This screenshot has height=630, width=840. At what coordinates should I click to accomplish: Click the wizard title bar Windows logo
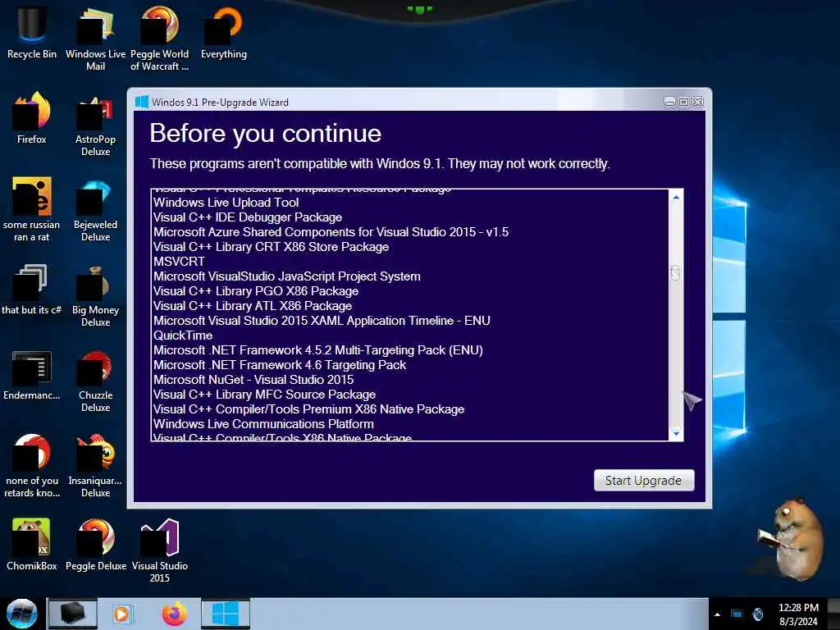(x=141, y=102)
